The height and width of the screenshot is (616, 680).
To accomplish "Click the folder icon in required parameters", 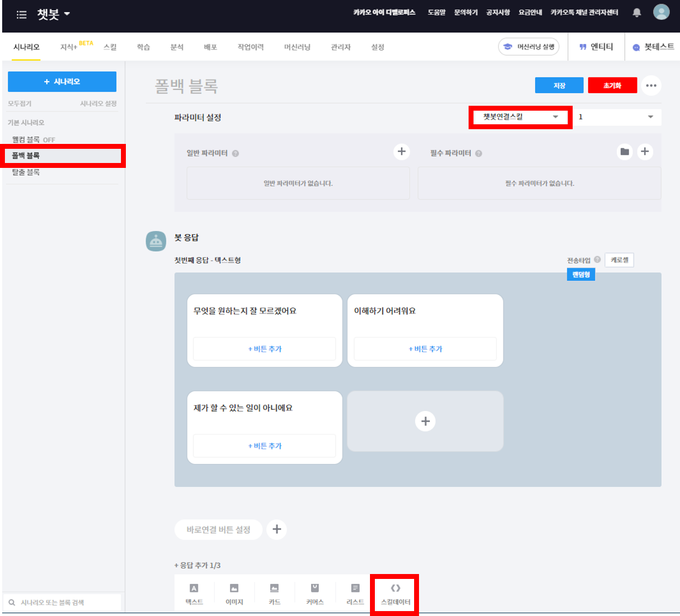I will (624, 152).
